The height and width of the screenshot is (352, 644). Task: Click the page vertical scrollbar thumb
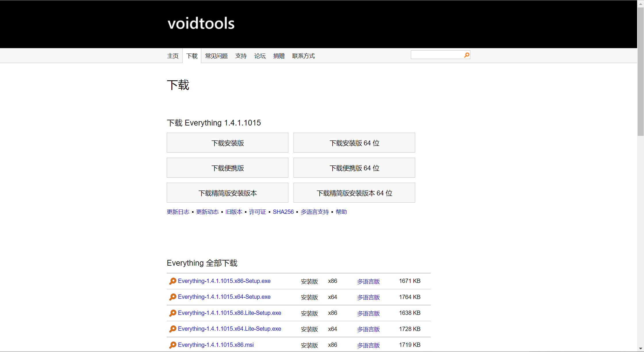(641, 71)
